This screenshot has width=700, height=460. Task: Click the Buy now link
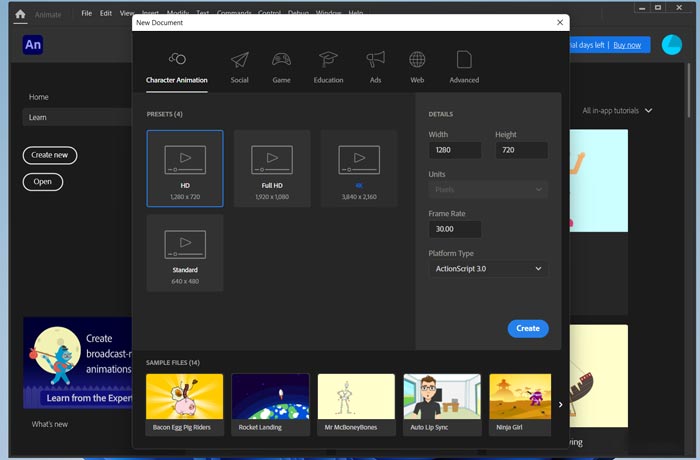627,45
